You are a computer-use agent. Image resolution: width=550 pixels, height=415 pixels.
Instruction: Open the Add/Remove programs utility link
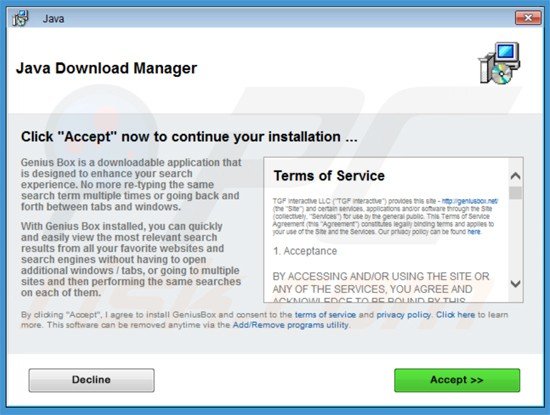tap(291, 325)
